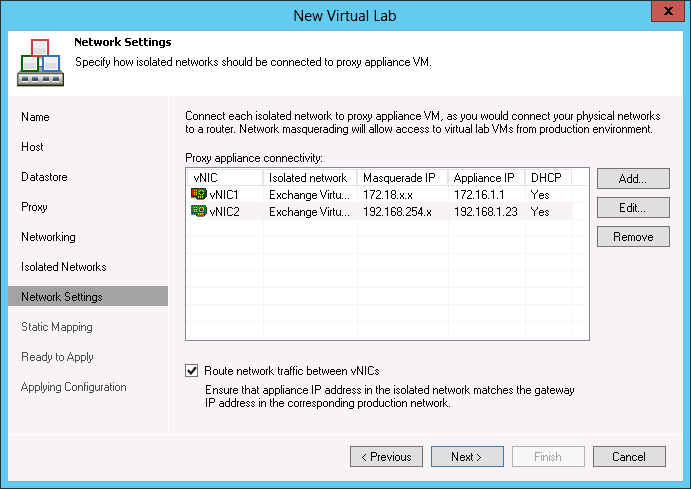This screenshot has height=489, width=691.
Task: Remove the selected vNIC entry
Action: coord(632,237)
